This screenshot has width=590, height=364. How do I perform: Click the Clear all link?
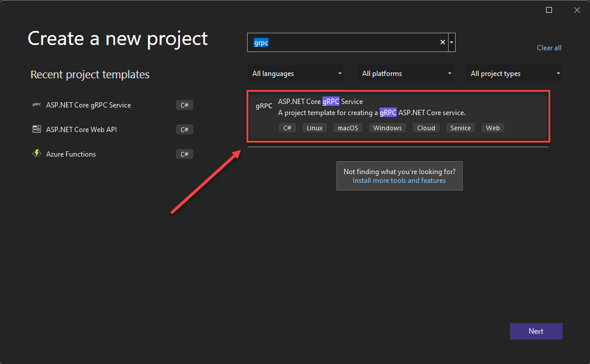point(549,47)
